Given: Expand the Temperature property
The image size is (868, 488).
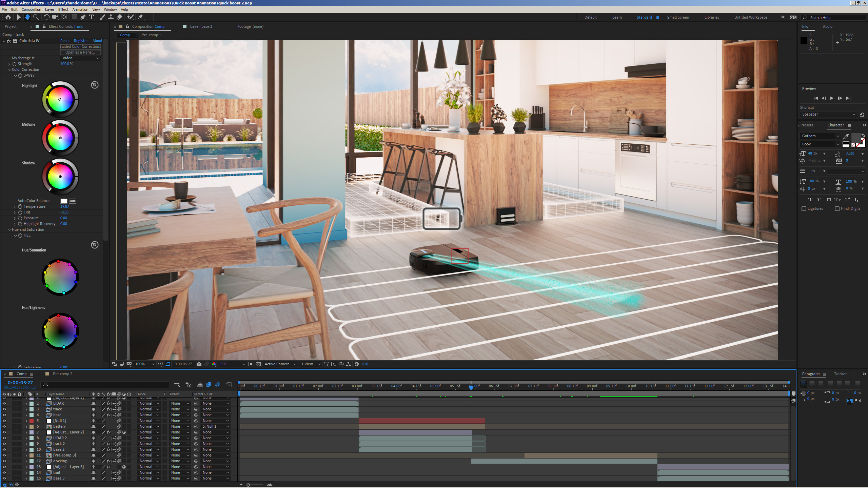Looking at the screenshot, I should pyautogui.click(x=15, y=206).
